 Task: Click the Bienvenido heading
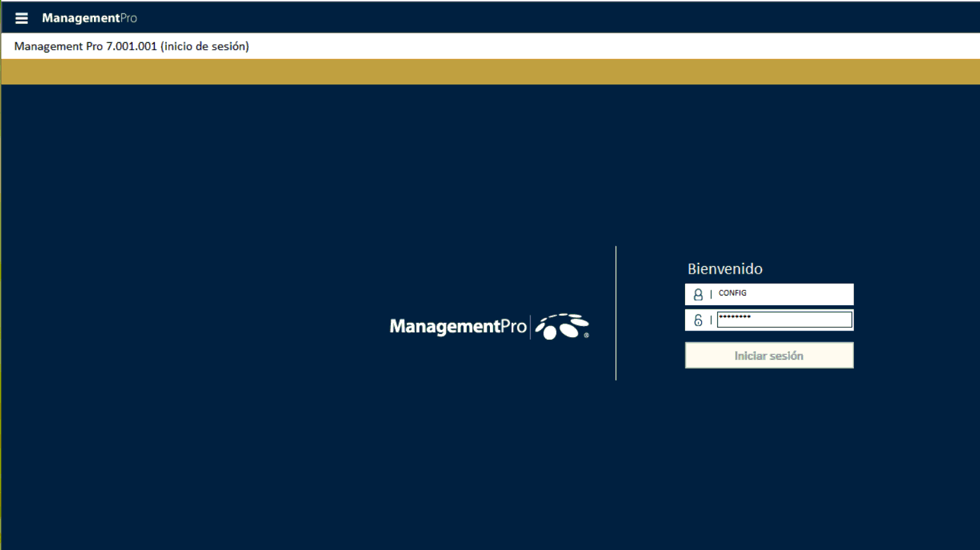[725, 269]
